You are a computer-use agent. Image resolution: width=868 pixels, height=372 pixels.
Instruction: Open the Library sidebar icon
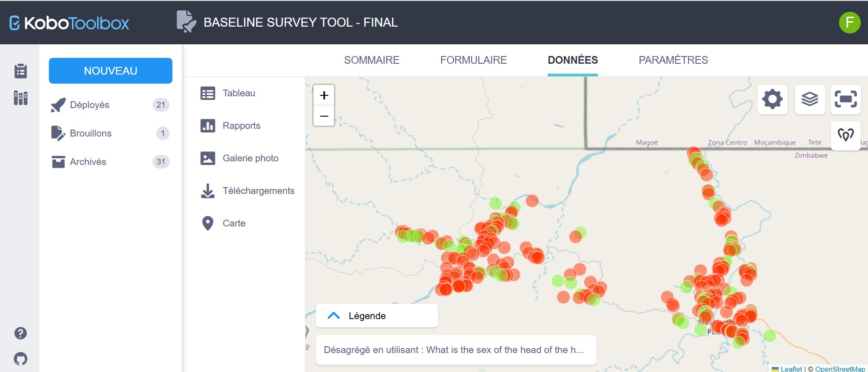pyautogui.click(x=20, y=98)
